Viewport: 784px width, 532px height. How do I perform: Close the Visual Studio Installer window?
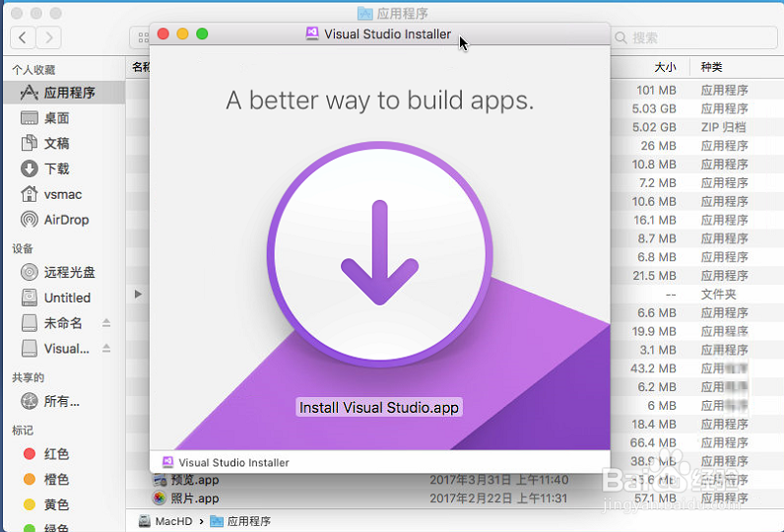pos(163,34)
